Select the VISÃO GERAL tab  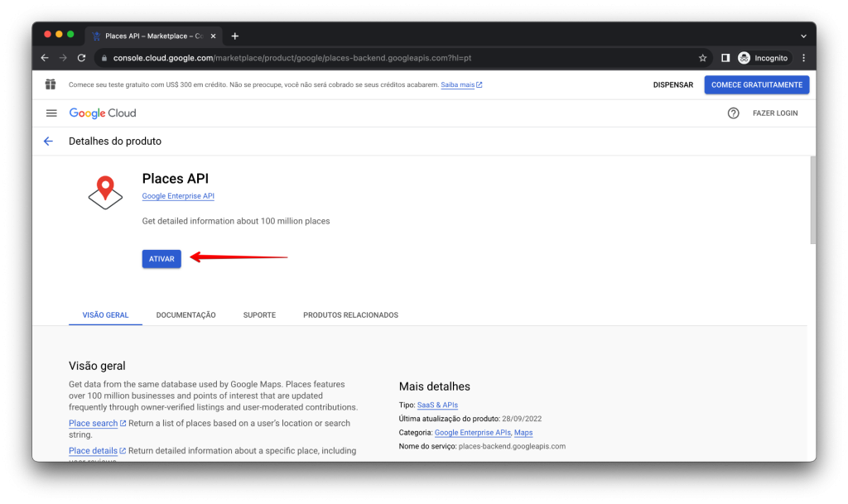click(105, 315)
